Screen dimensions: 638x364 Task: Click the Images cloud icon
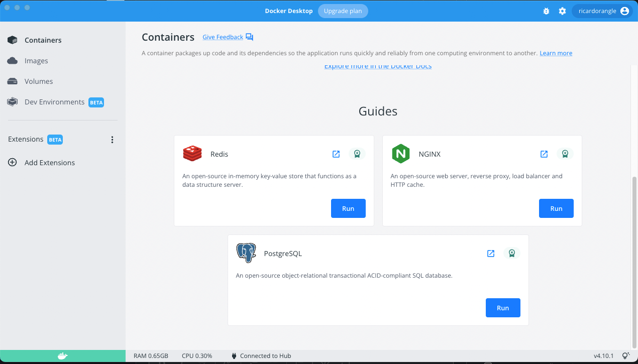[13, 61]
